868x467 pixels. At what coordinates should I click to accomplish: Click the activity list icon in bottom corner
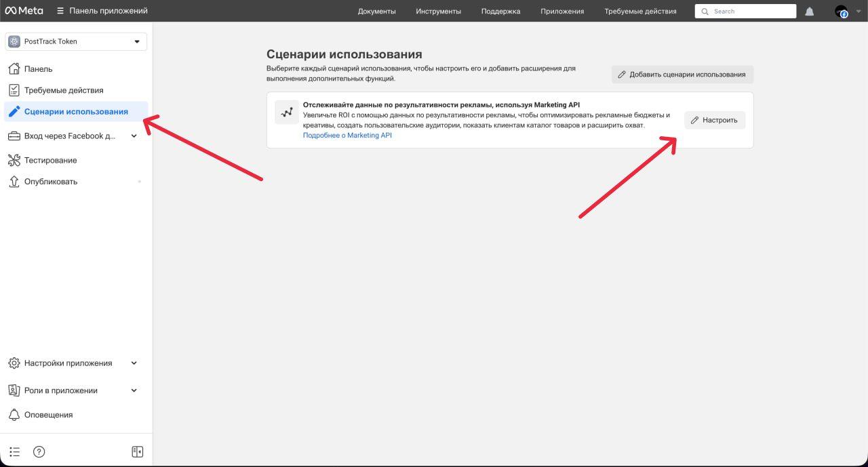pyautogui.click(x=14, y=451)
